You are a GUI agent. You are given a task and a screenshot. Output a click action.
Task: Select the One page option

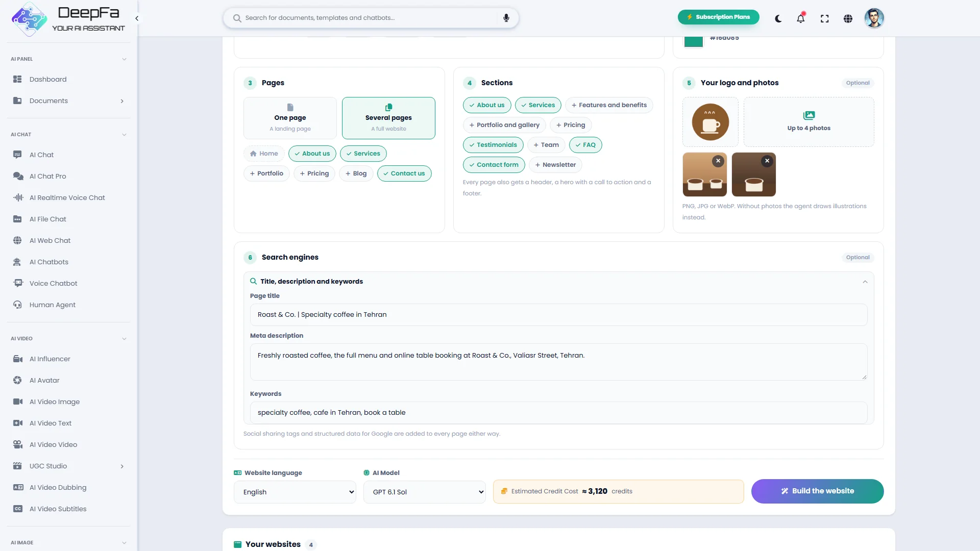[290, 118]
